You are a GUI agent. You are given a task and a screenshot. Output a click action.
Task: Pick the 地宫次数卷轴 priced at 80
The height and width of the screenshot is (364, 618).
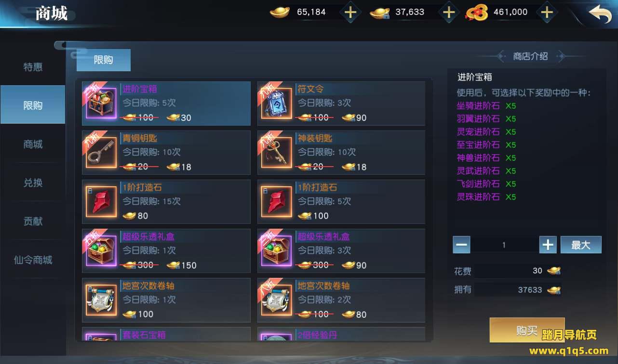(x=341, y=300)
